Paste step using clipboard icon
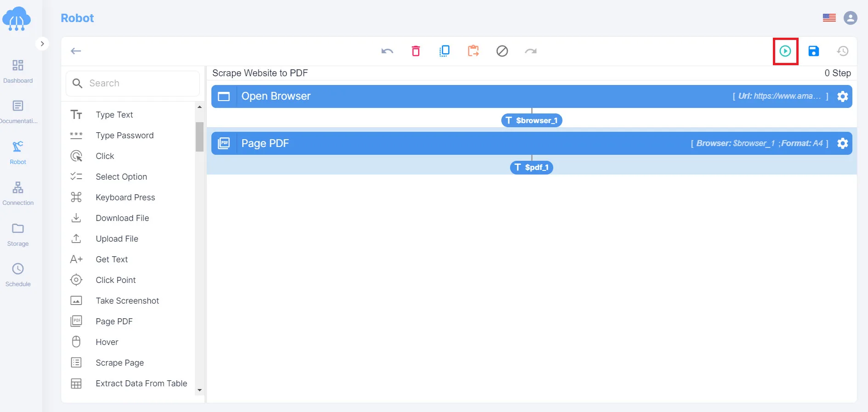 [x=473, y=51]
